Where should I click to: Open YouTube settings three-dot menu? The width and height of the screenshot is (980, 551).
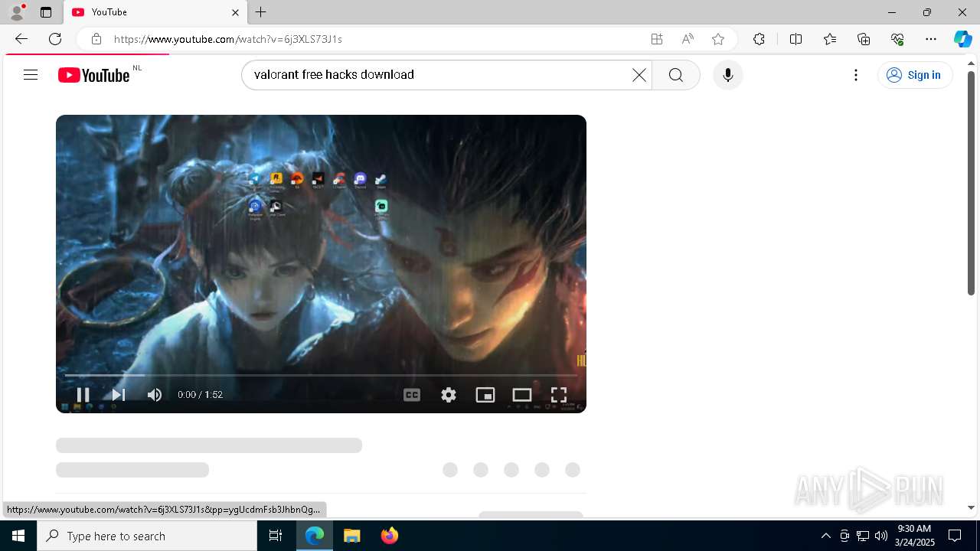(x=856, y=75)
